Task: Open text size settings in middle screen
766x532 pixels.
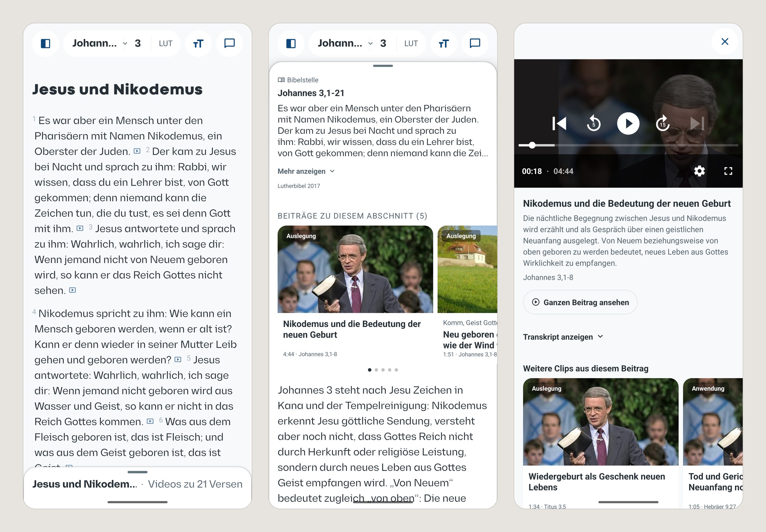Action: click(444, 43)
